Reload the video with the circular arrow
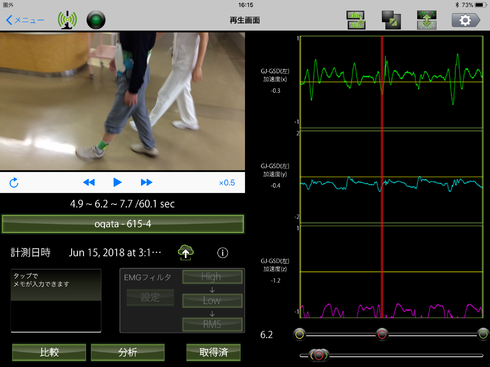490x367 pixels. click(14, 182)
